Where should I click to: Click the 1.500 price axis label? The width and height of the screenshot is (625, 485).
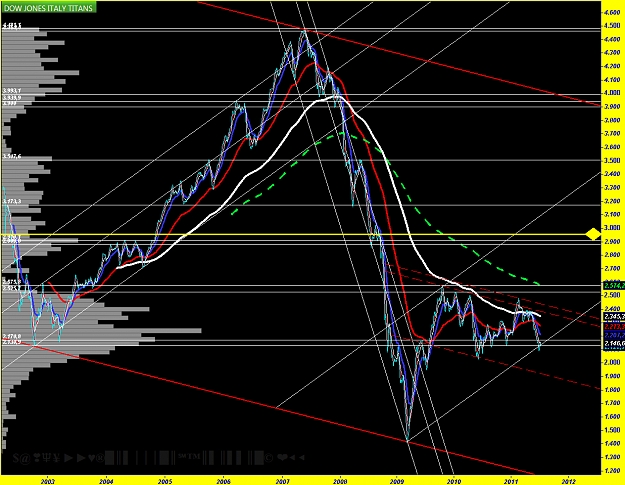coord(612,430)
